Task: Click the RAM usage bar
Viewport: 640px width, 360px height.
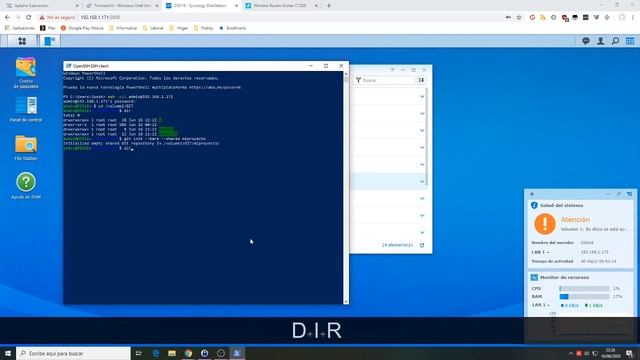Action: (584, 297)
